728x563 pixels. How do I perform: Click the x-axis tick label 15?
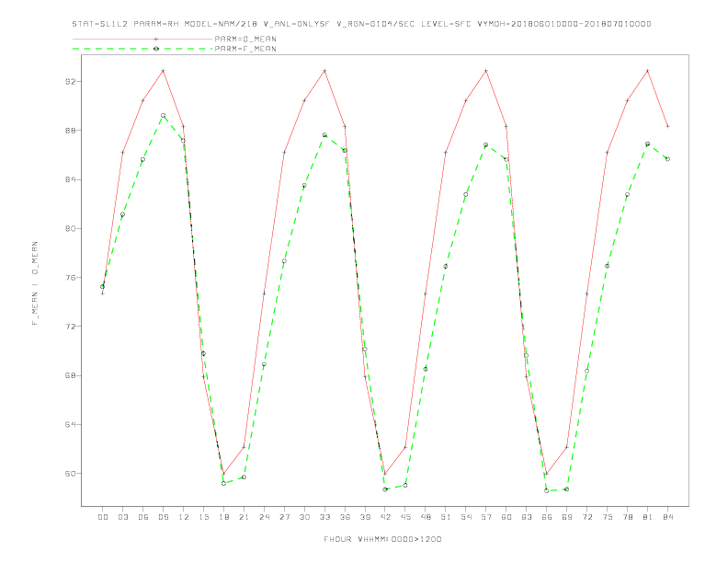203,517
